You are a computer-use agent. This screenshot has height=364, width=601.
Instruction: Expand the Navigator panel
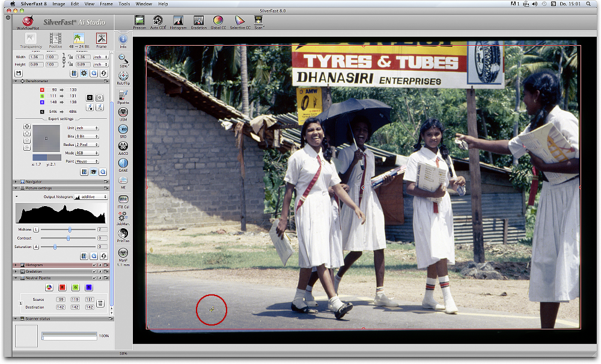coord(16,181)
